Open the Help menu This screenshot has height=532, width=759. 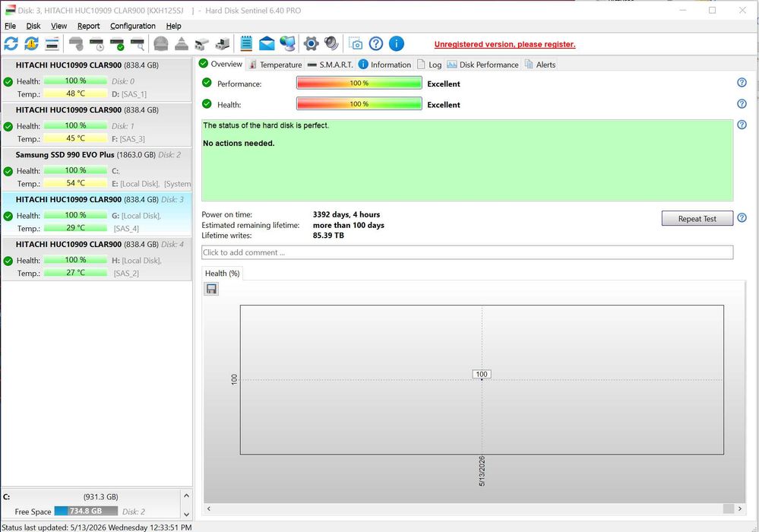click(173, 26)
